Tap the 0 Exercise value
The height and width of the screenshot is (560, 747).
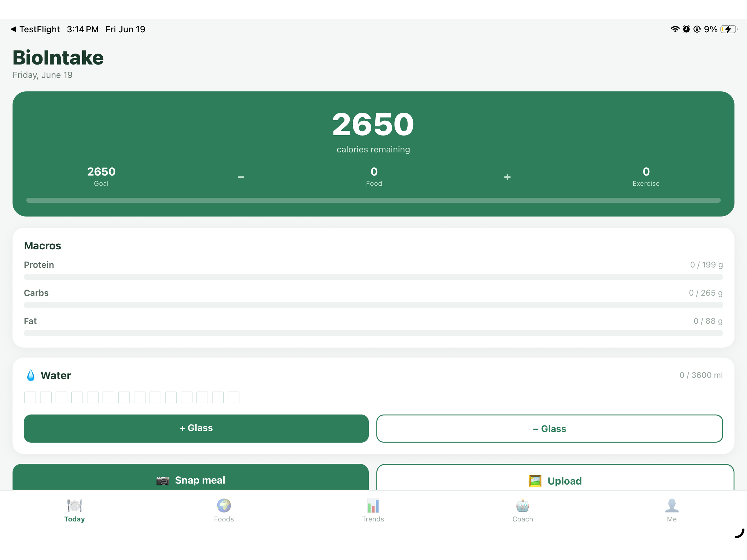click(x=646, y=171)
